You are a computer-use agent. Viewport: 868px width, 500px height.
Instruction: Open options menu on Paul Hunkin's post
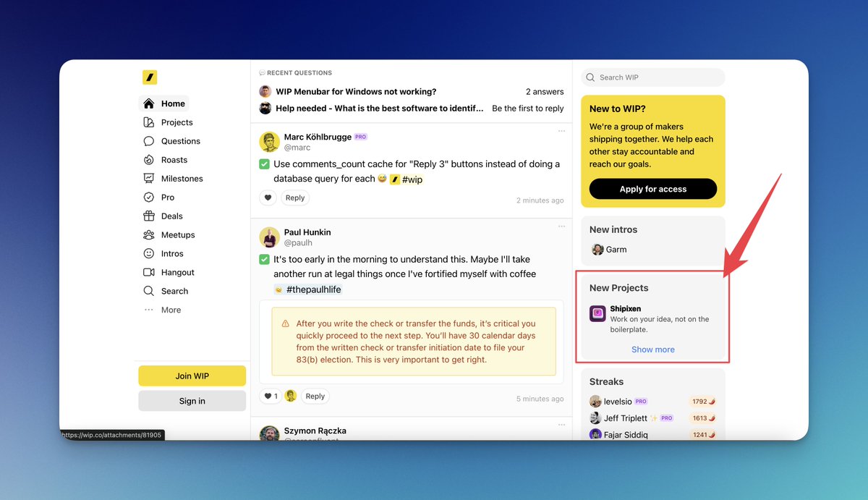tap(561, 226)
